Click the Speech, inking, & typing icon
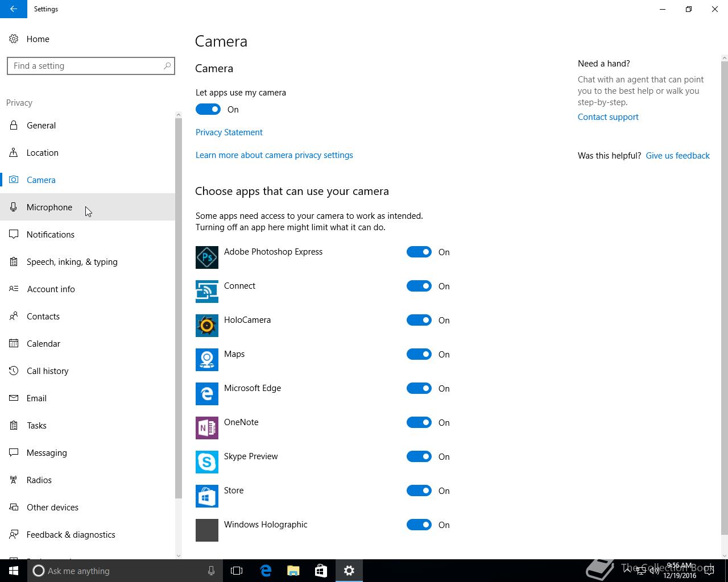 click(14, 261)
